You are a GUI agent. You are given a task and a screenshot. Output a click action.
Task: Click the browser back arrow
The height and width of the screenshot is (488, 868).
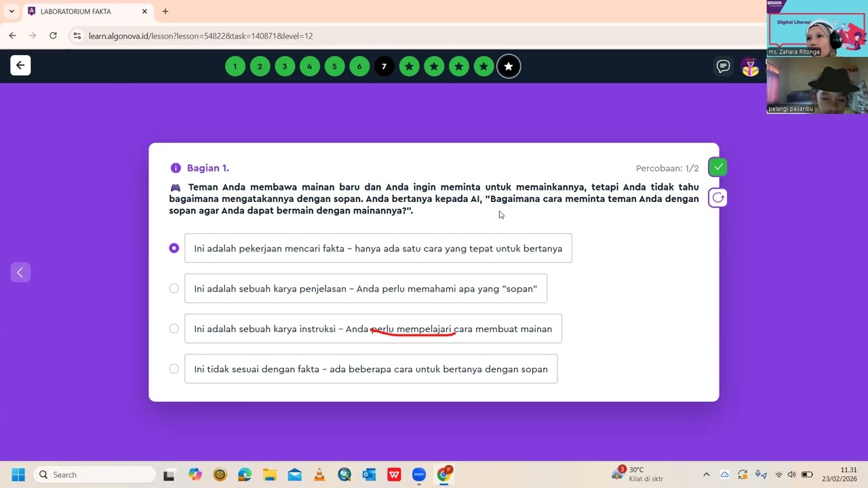[x=13, y=36]
